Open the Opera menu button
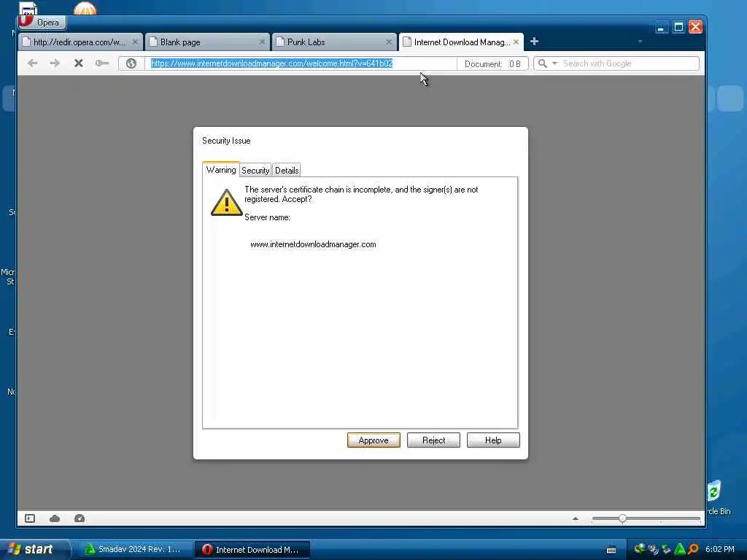The image size is (747, 560). (42, 22)
